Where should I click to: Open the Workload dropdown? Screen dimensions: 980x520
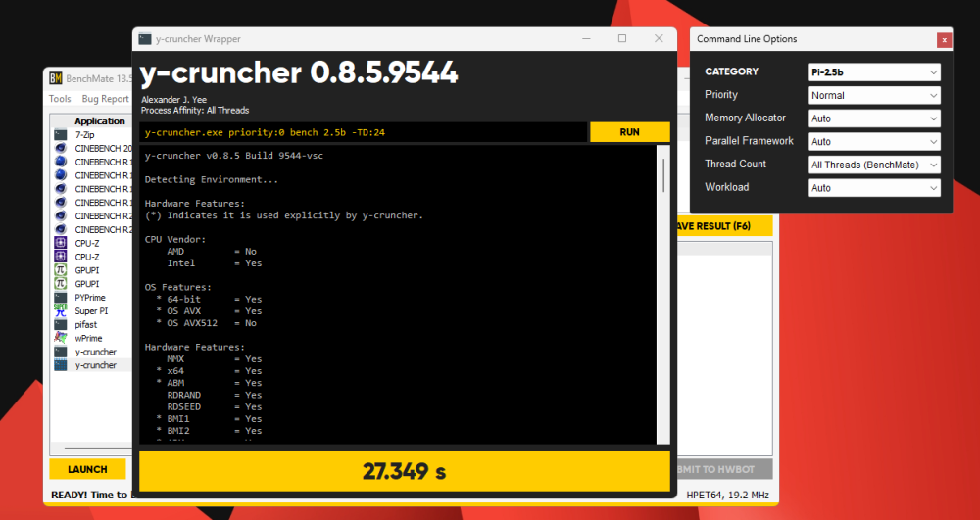coord(874,188)
